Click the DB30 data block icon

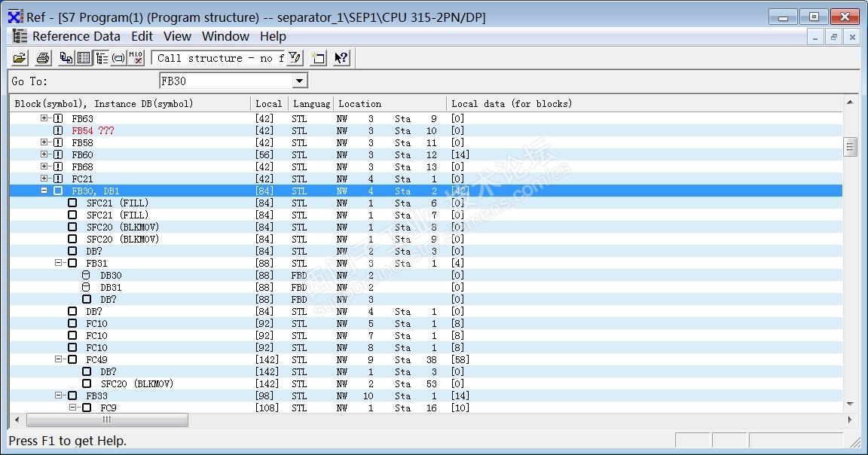[86, 275]
